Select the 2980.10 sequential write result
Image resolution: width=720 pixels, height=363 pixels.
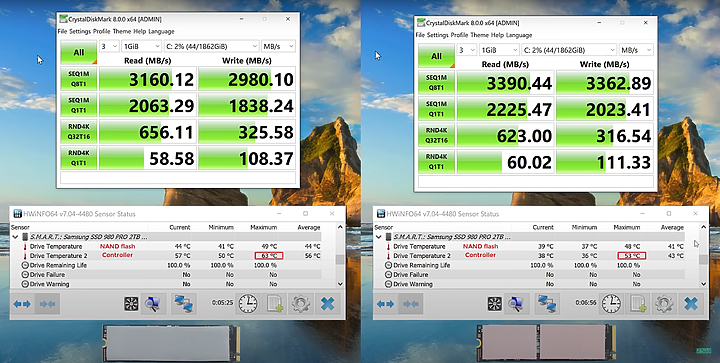pyautogui.click(x=247, y=78)
